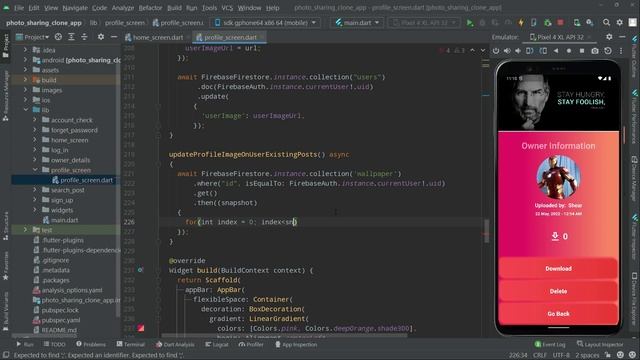The height and width of the screenshot is (360, 640).
Task: Open the VCS menu
Action: click(x=227, y=8)
